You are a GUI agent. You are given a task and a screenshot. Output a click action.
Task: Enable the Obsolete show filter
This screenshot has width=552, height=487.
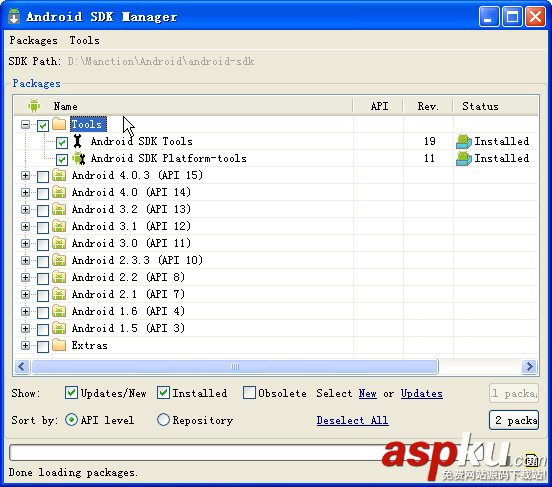tap(249, 392)
